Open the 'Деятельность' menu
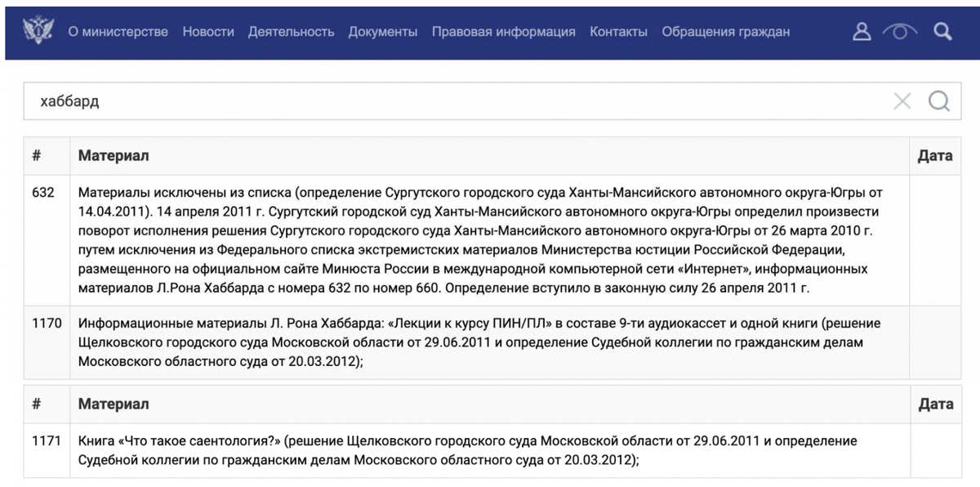980x487 pixels. (x=292, y=32)
